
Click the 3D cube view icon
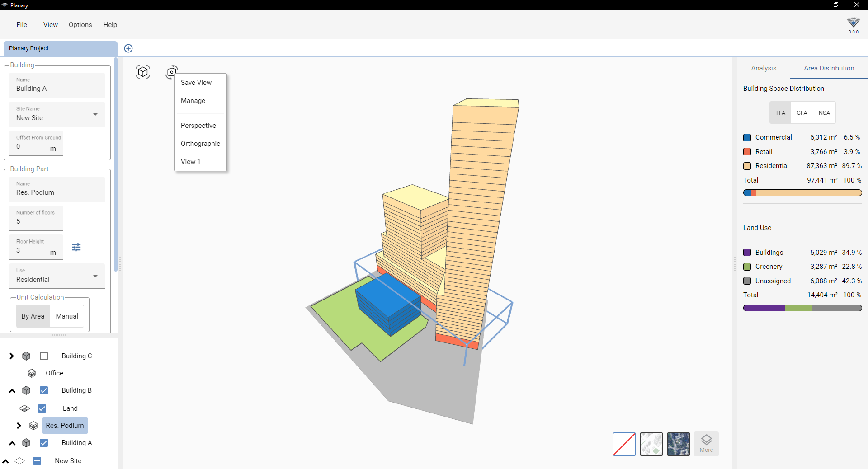[143, 72]
